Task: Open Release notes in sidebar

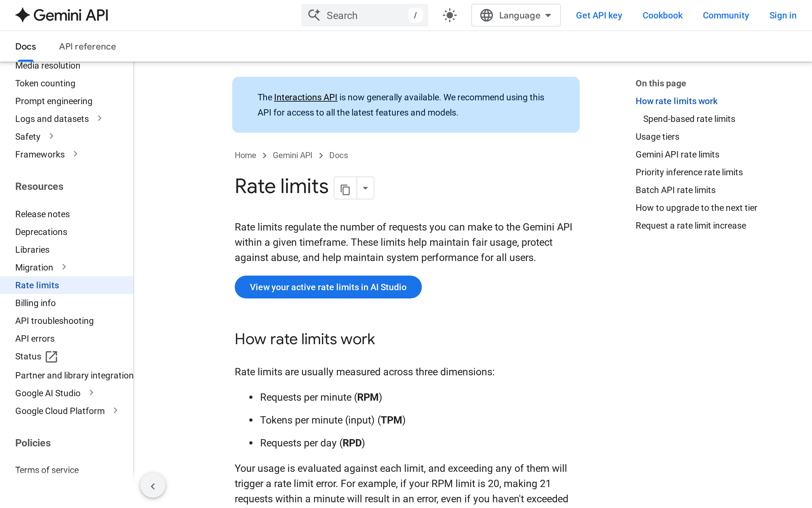Action: [x=42, y=214]
